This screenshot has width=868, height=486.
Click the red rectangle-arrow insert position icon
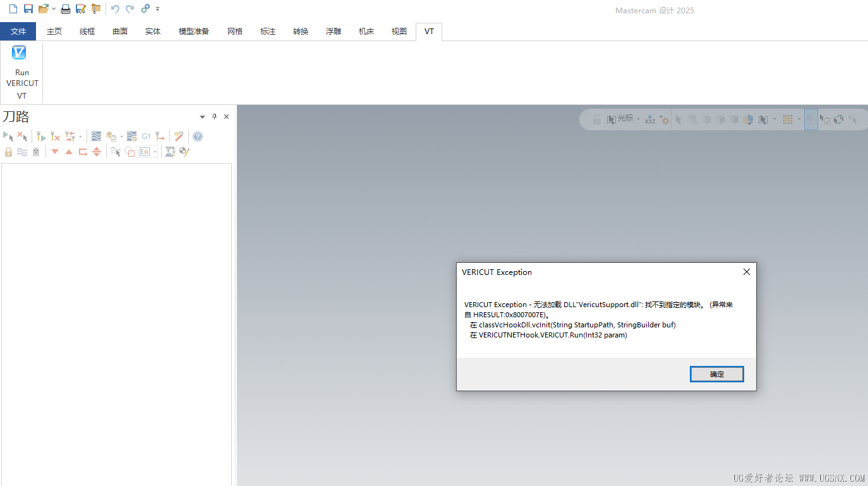[83, 152]
